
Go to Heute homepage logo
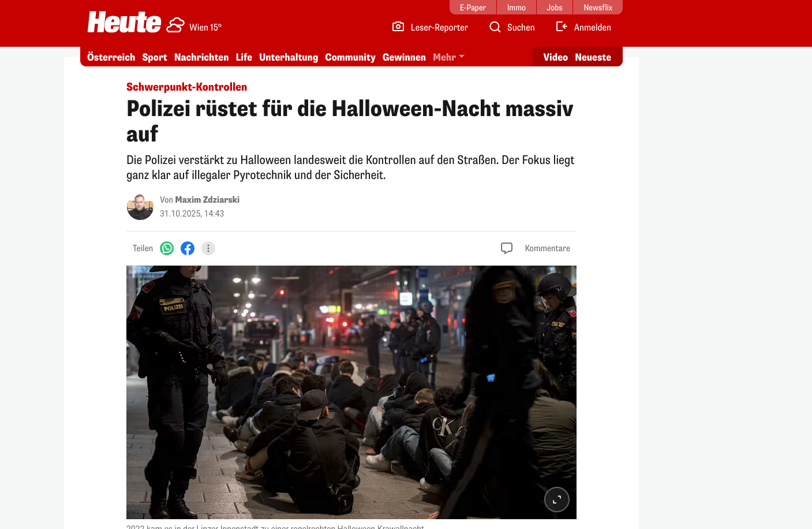[124, 23]
